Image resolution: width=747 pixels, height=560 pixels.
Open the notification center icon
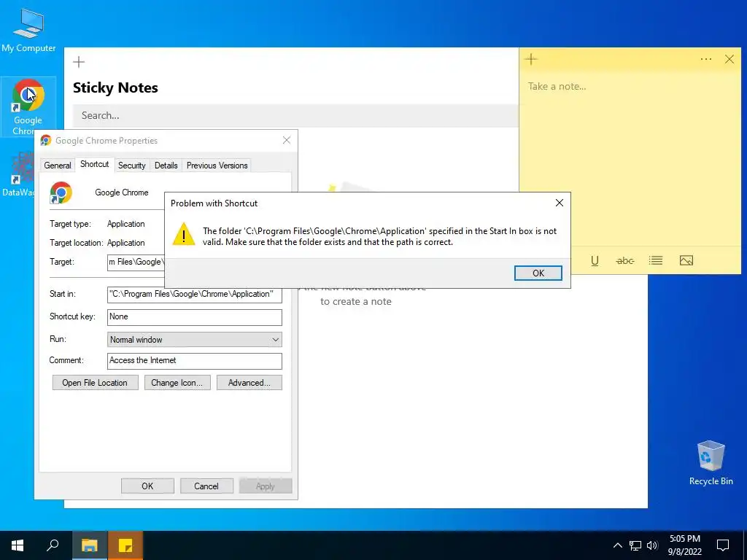coord(723,545)
